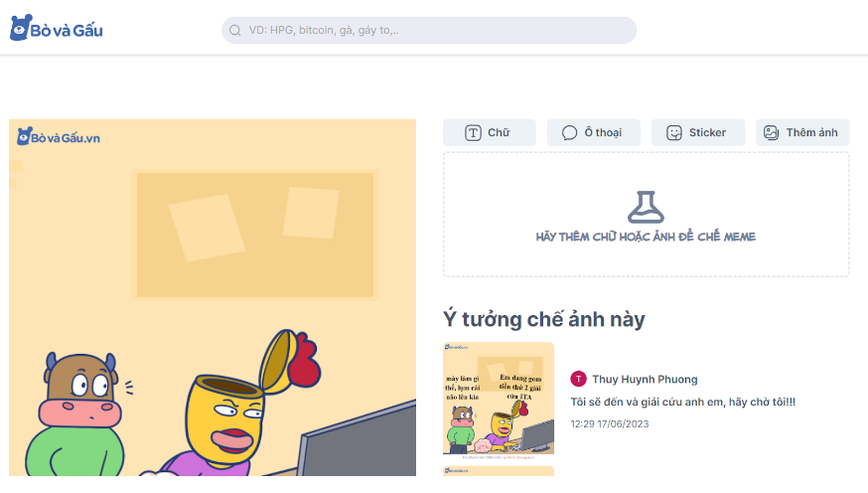
Task: Click the sticker smiley icon
Action: 674,133
